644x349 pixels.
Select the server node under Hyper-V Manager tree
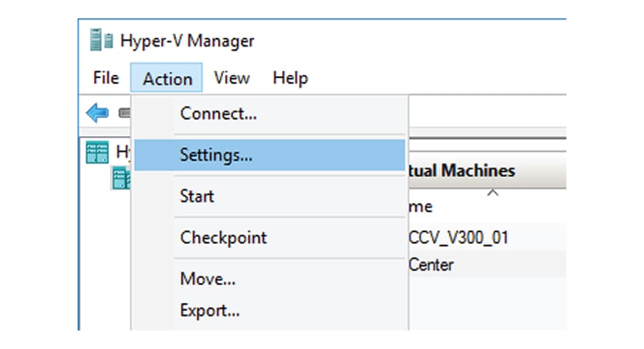coord(121,178)
